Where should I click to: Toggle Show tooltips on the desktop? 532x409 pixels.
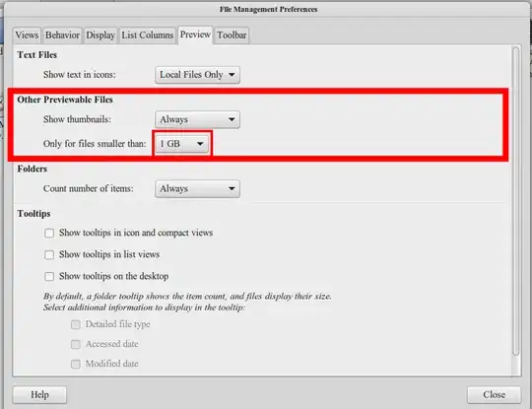[x=49, y=276]
